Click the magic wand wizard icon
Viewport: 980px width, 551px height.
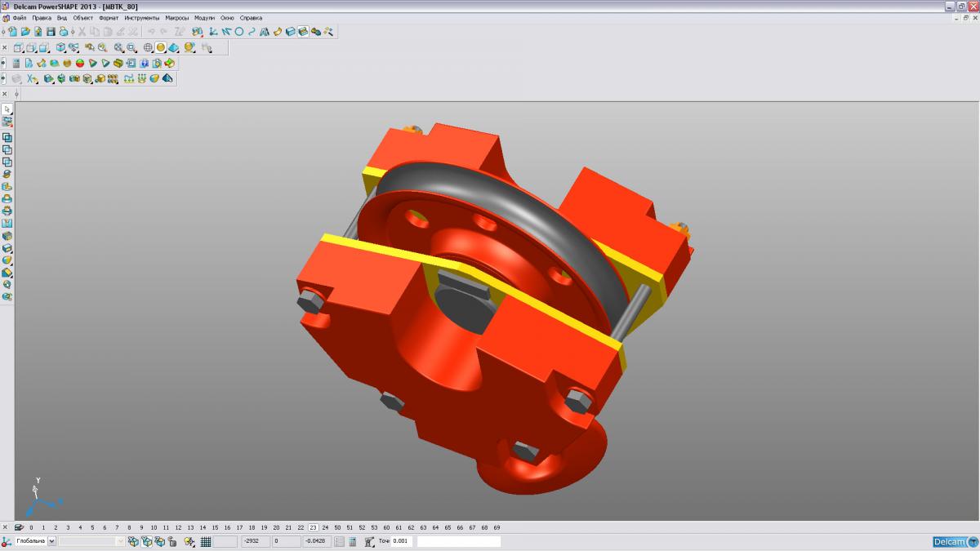click(x=328, y=32)
